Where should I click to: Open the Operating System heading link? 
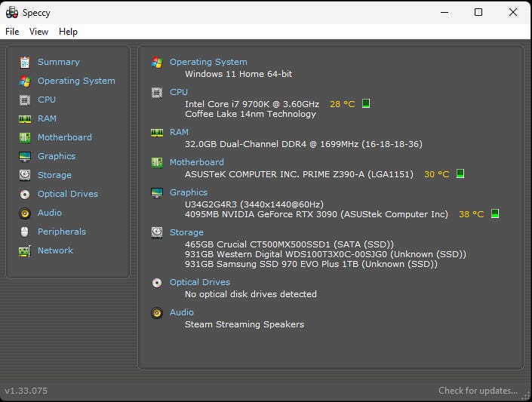point(208,62)
